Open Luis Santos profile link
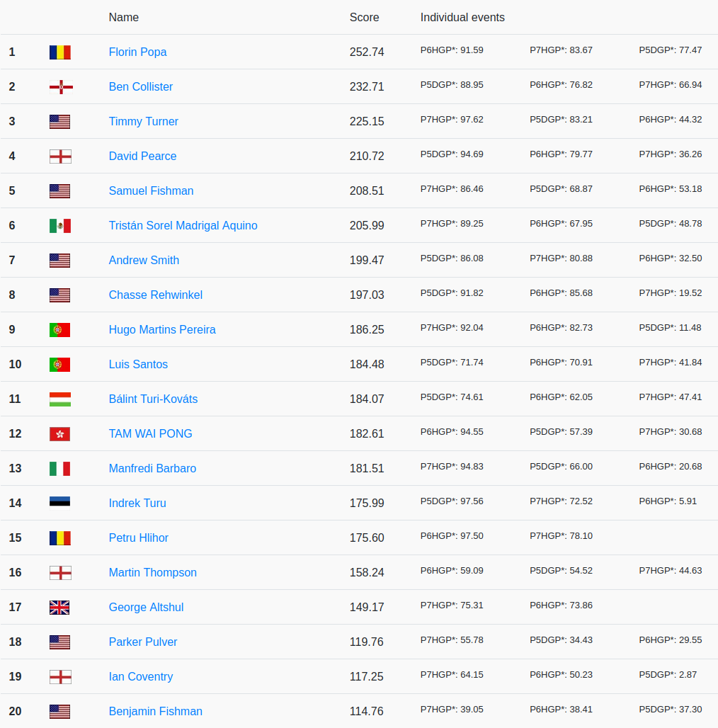Image resolution: width=718 pixels, height=728 pixels. click(x=138, y=364)
